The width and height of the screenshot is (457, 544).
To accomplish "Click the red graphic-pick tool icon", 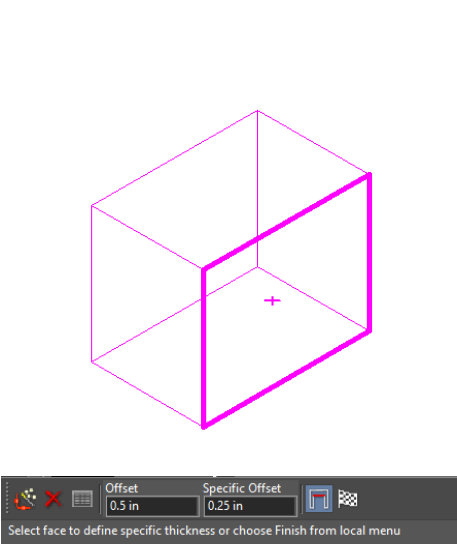I will [25, 499].
